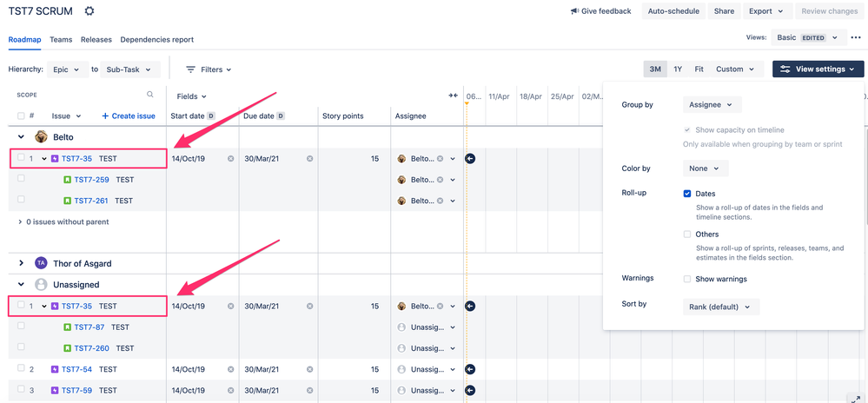The image size is (868, 403).
Task: Open the Sort by Rank (default) dropdown
Action: coord(721,307)
